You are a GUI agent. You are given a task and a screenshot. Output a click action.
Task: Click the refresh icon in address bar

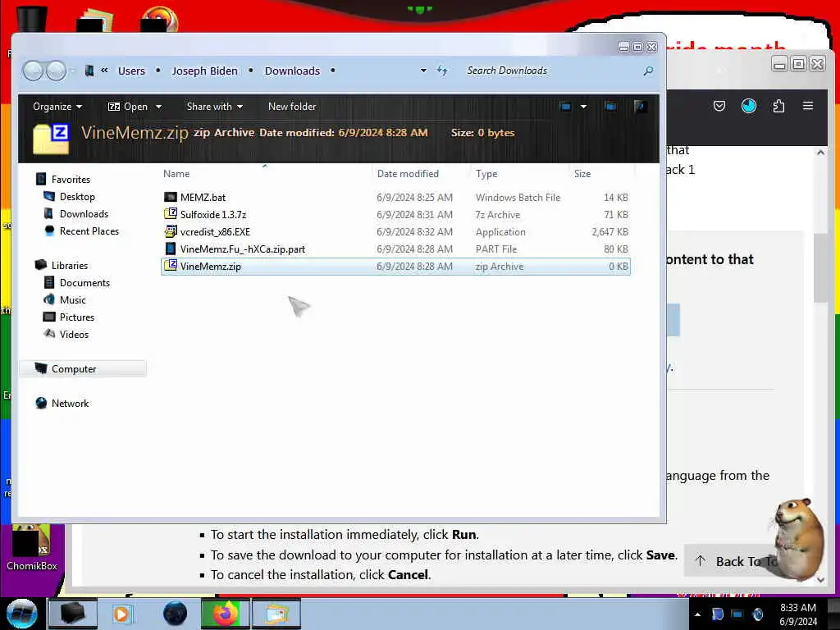point(442,71)
